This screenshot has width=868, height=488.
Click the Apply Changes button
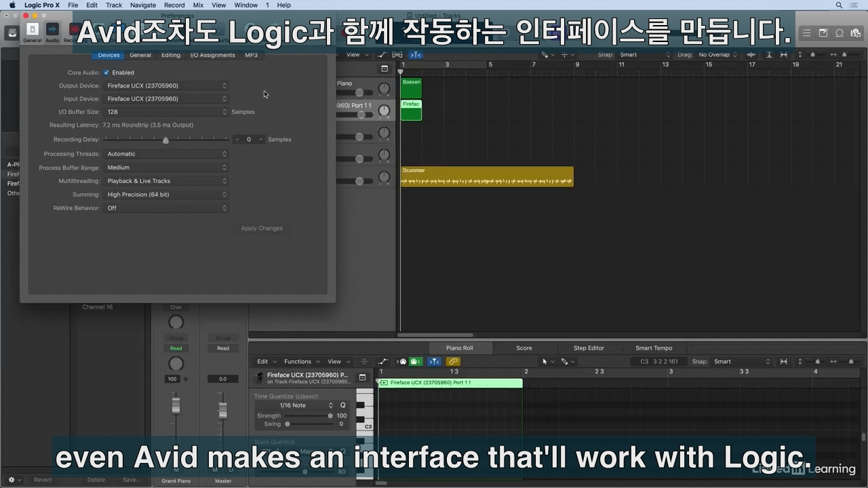262,228
